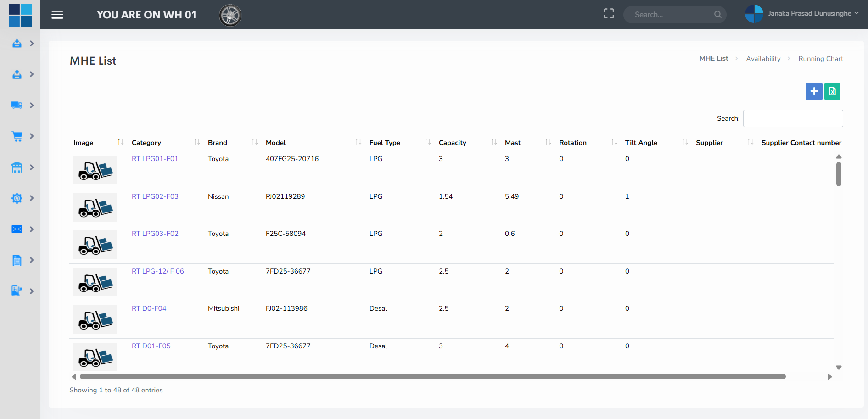Screen dimensions: 868x419
Task: Expand chevron next to truck sidebar item
Action: point(32,105)
